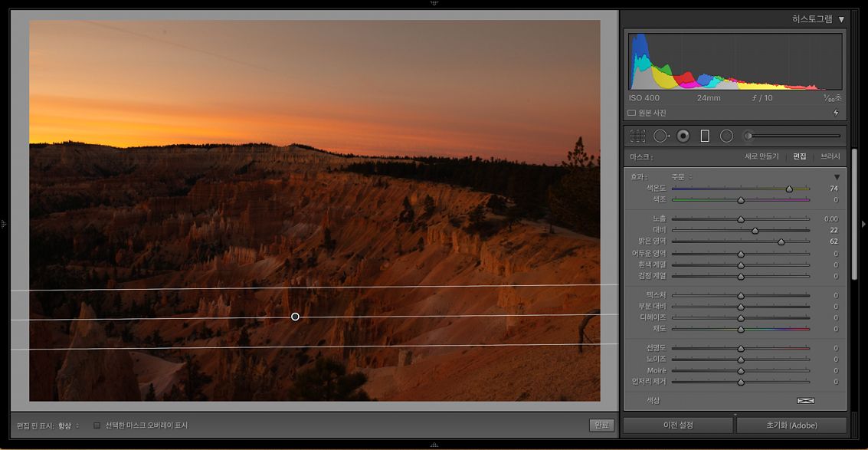Click the 어두운 영역 slider handle
The height and width of the screenshot is (450, 868).
click(741, 254)
